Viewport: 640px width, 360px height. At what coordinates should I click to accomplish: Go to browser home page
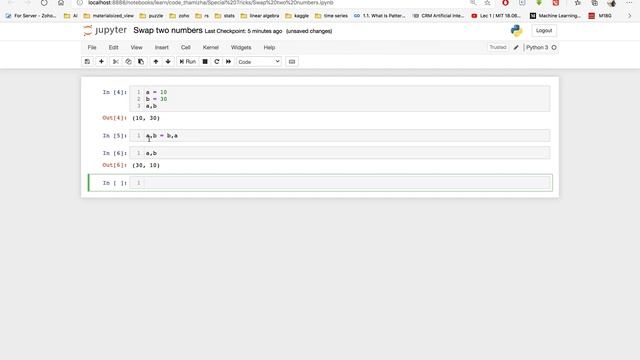coord(61,2)
